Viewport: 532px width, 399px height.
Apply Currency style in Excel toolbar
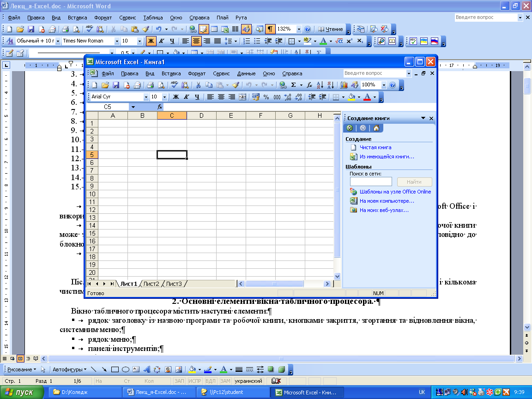pos(256,97)
